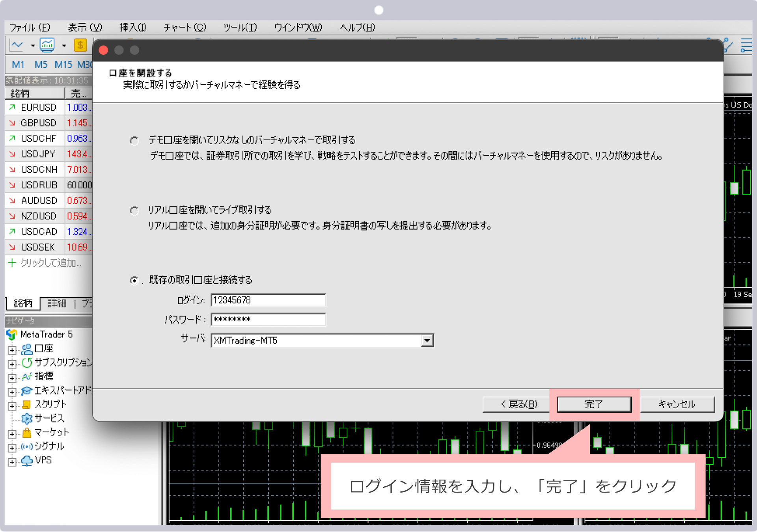The width and height of the screenshot is (757, 532).
Task: Click the 指標 indicator wave icon
Action: [x=27, y=377]
